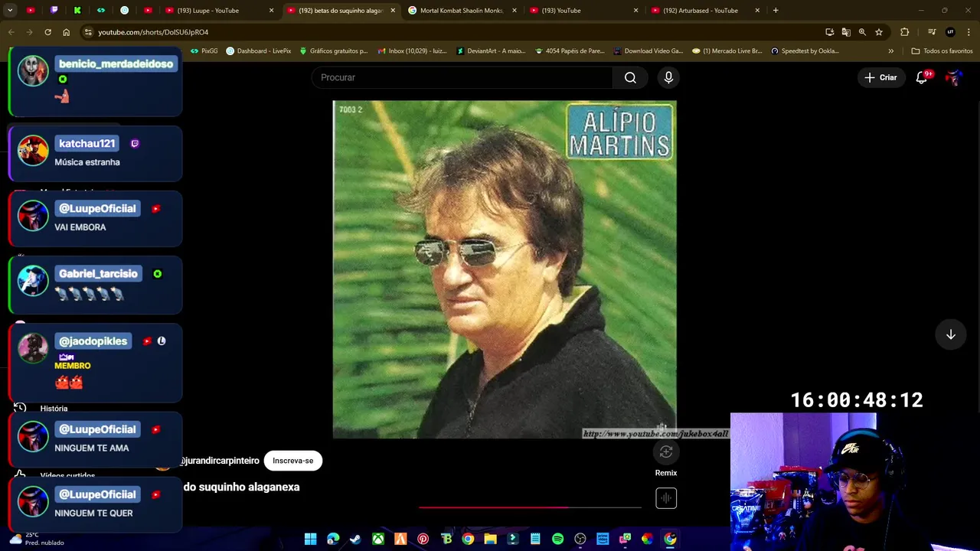Switch to the pinned Kick tab

(x=77, y=11)
